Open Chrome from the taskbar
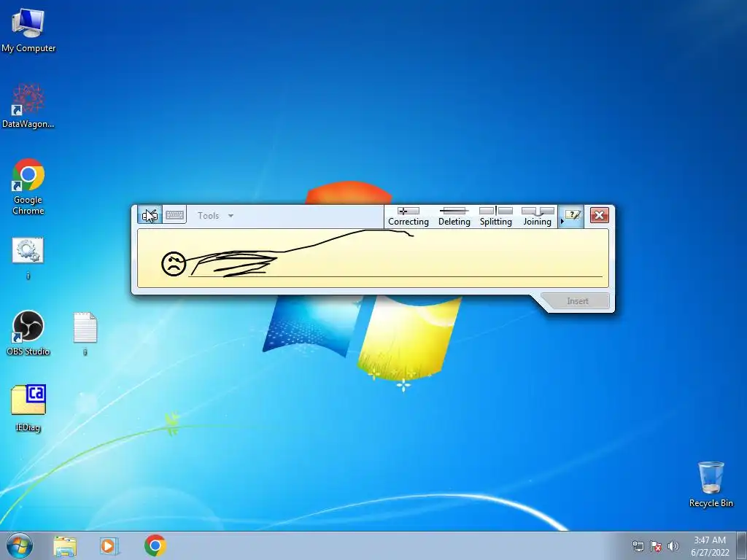This screenshot has width=747, height=560. point(155,545)
